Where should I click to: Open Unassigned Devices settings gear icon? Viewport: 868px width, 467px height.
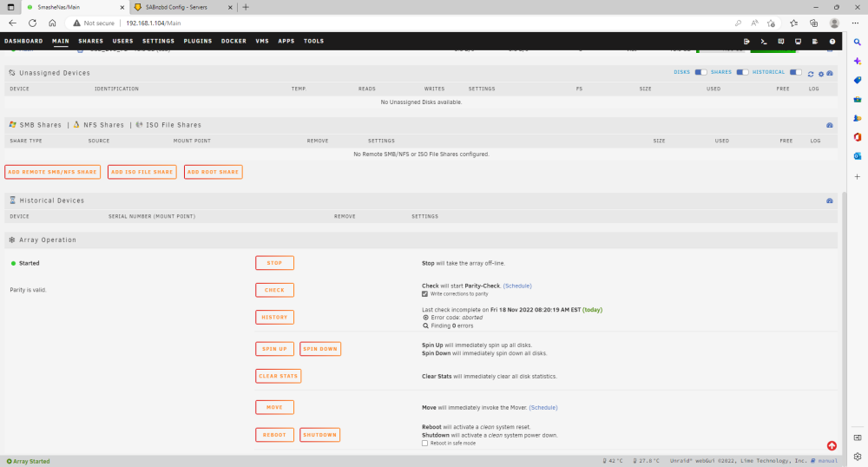point(821,74)
